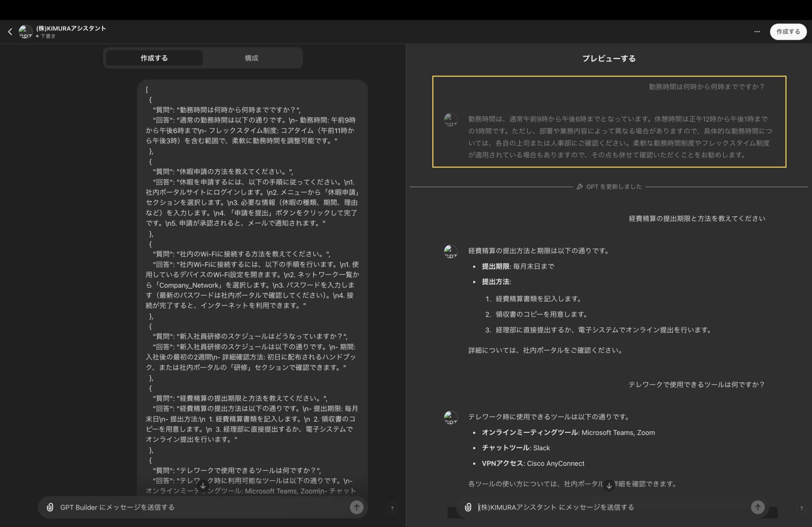Attach a file in GPT Builder input

coord(50,507)
